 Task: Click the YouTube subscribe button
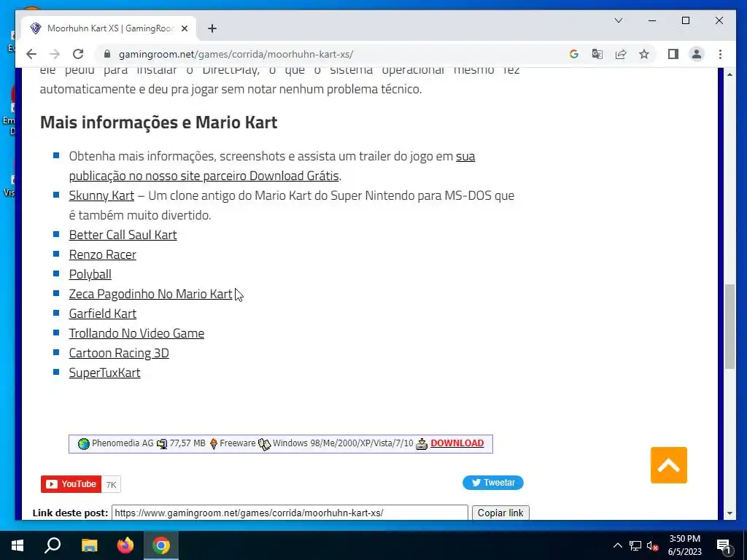71,484
